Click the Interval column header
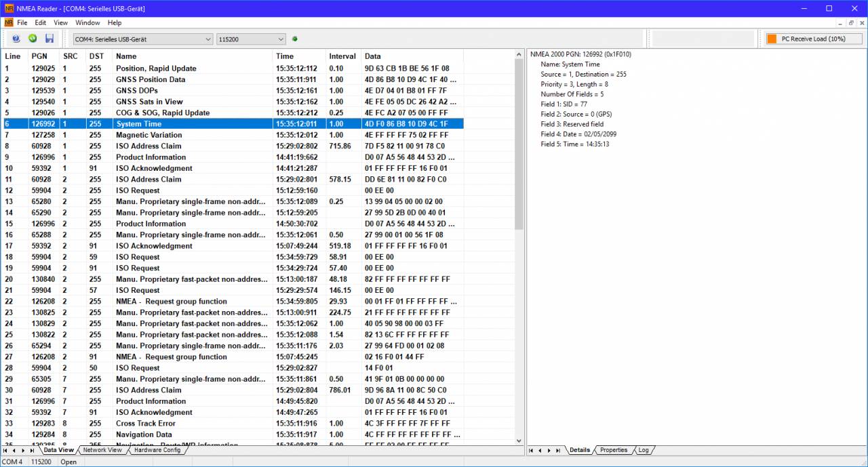Image resolution: width=868 pixels, height=467 pixels. pos(342,56)
